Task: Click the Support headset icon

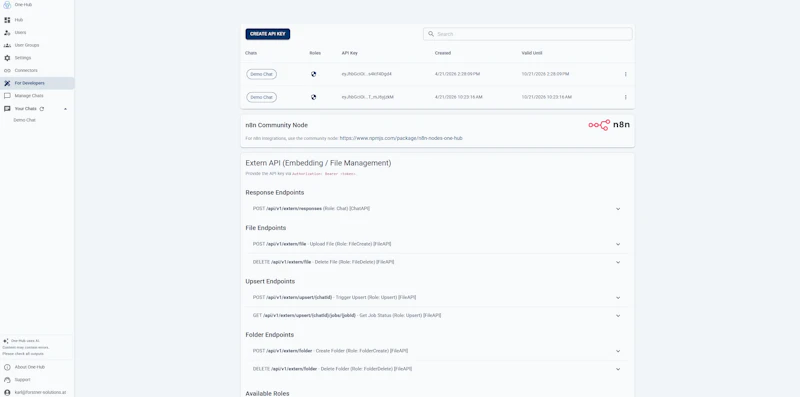Action: pyautogui.click(x=7, y=380)
